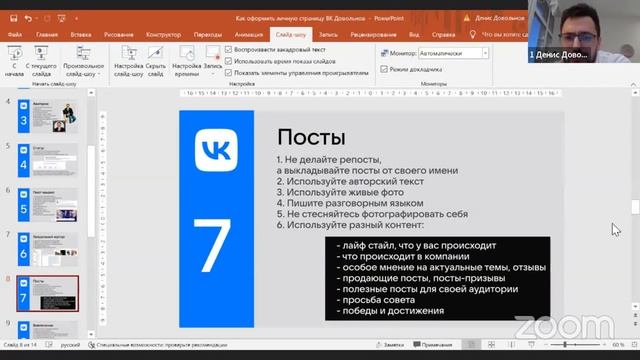Screen dimensions: 640x360
Task: Open the Монитор combo box
Action: [x=453, y=53]
